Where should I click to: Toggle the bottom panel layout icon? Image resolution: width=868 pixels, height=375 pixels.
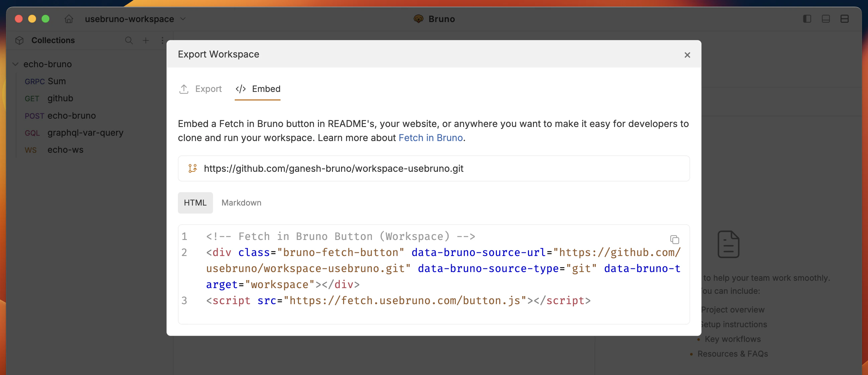826,19
